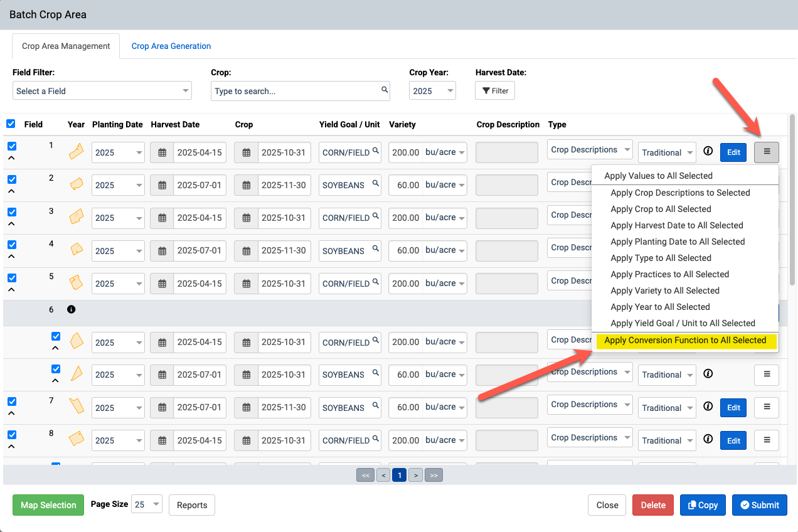
Task: Open field 4 map shape icon
Action: pyautogui.click(x=76, y=249)
